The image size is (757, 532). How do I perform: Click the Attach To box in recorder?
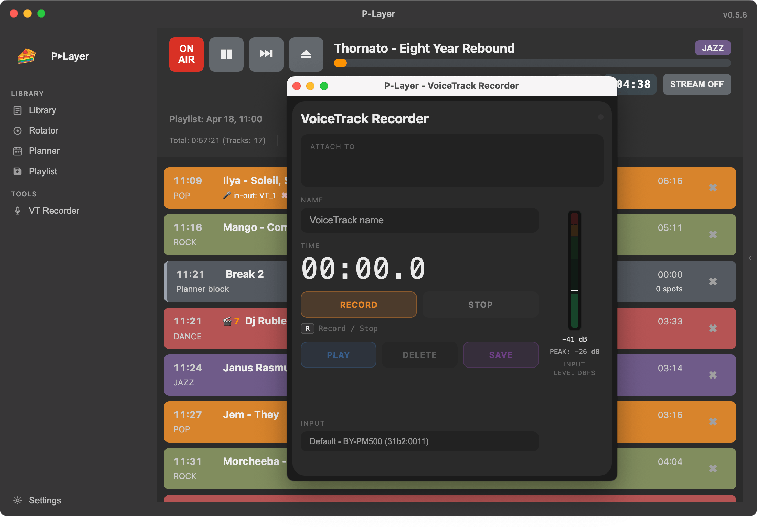coord(452,161)
